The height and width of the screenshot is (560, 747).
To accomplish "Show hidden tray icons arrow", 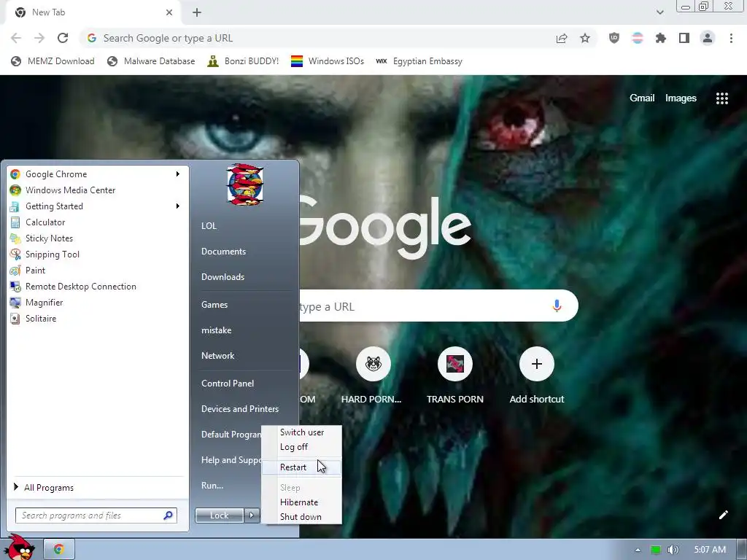I will click(638, 550).
